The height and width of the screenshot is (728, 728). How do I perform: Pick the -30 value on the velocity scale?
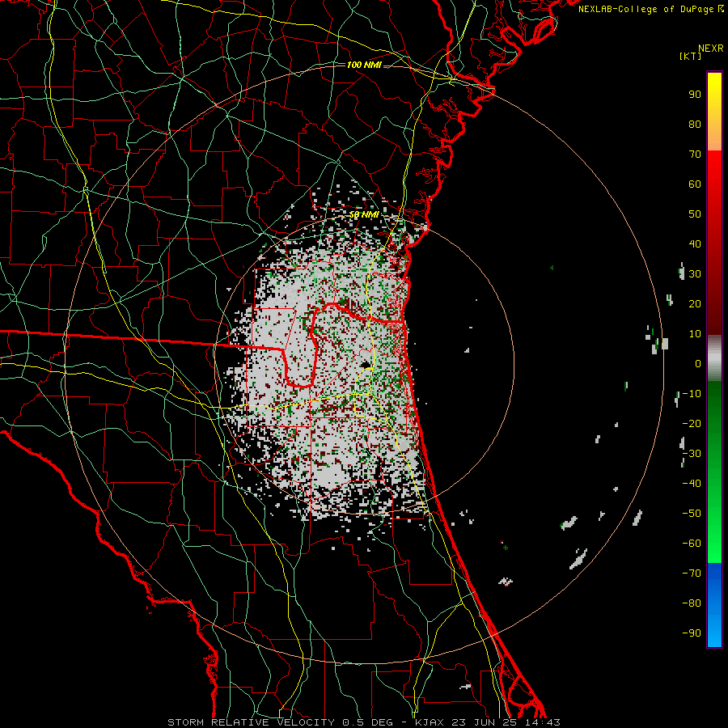[x=692, y=454]
